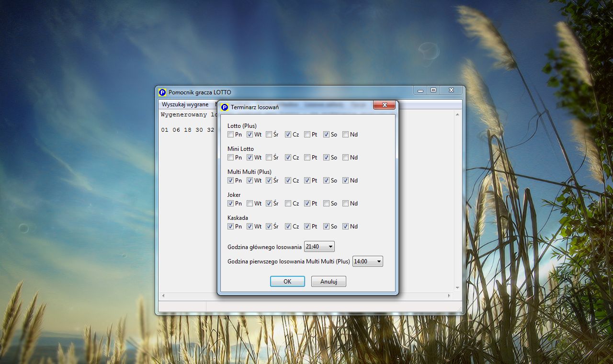Open the Wyszukaj wygrane menu
613x364 pixels.
[185, 104]
